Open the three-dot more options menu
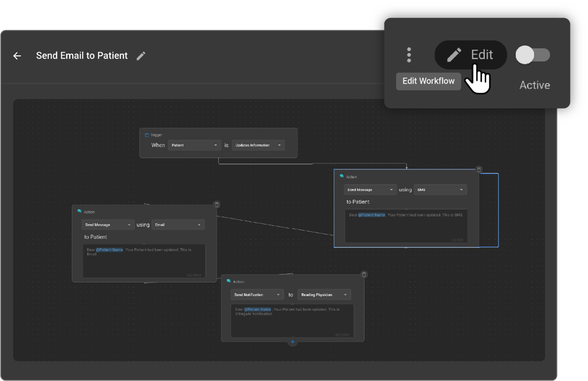588x381 pixels. (409, 55)
